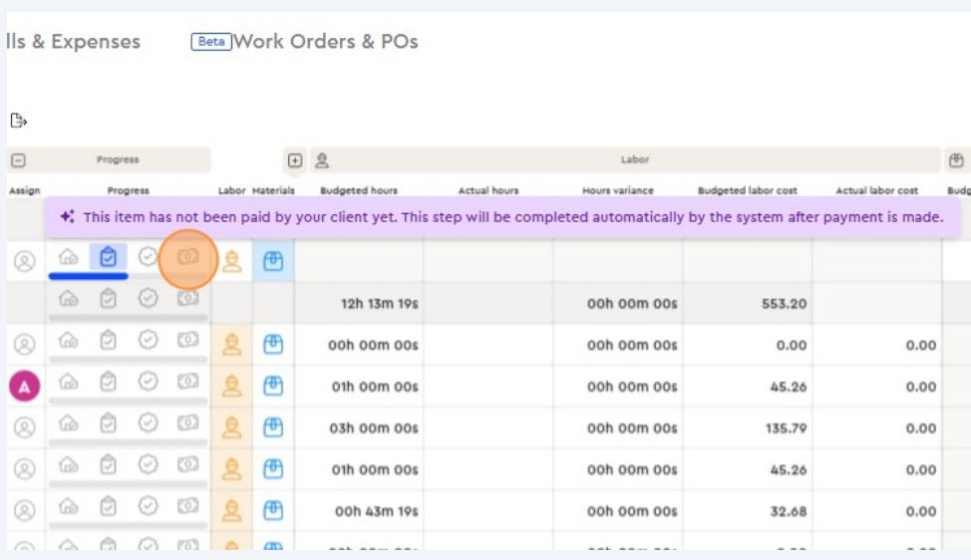Click the blue Materials icon in the first row
This screenshot has width=971, height=560.
tap(273, 261)
